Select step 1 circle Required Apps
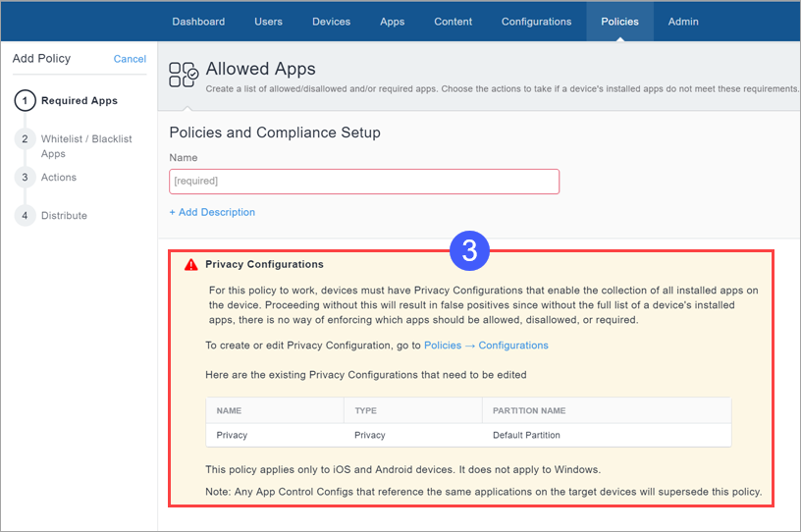801x532 pixels. pyautogui.click(x=25, y=101)
